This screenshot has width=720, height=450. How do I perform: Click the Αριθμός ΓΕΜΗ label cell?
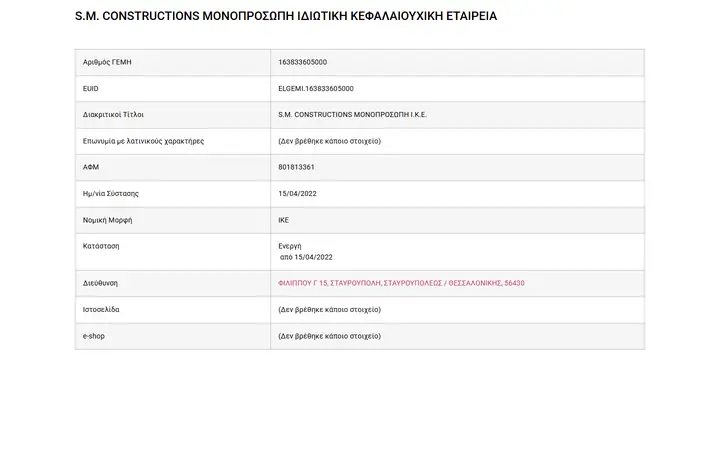[x=173, y=62]
